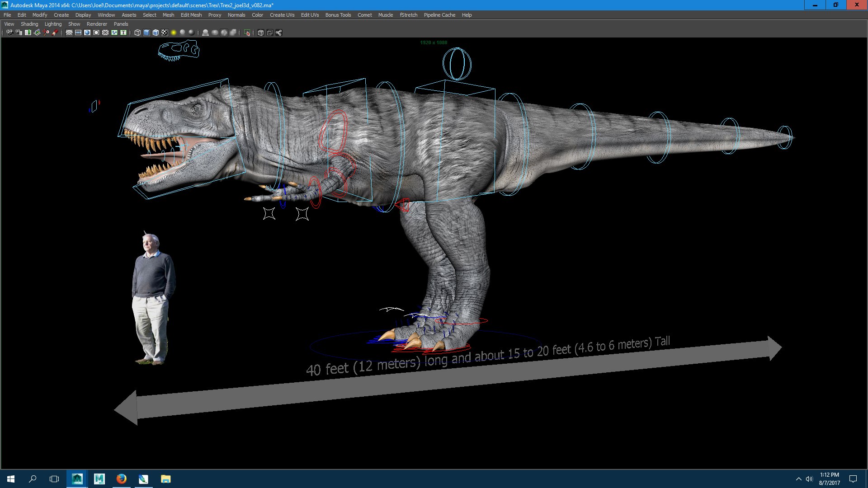This screenshot has width=868, height=488.
Task: Toggle Wireframe on Shaded cube icon
Action: click(156, 33)
